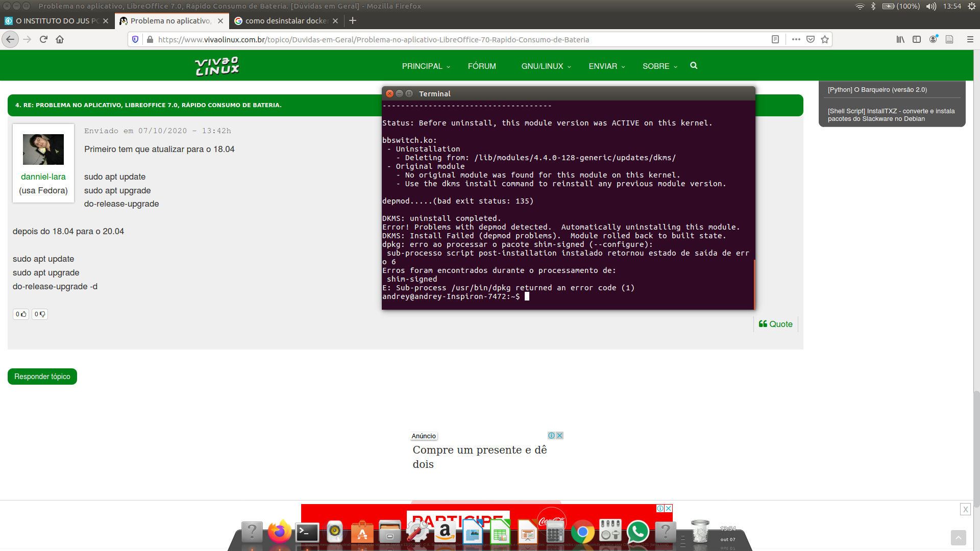Open Firefox Library icon

click(x=900, y=39)
